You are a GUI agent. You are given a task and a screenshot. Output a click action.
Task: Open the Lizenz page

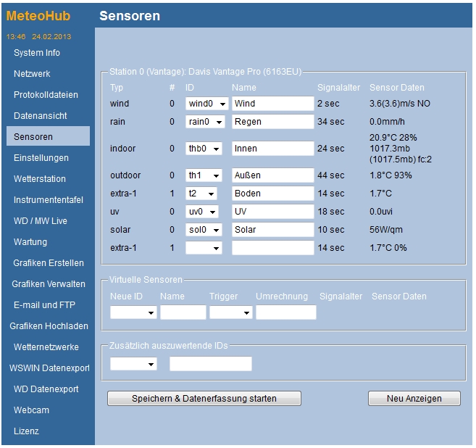click(26, 431)
